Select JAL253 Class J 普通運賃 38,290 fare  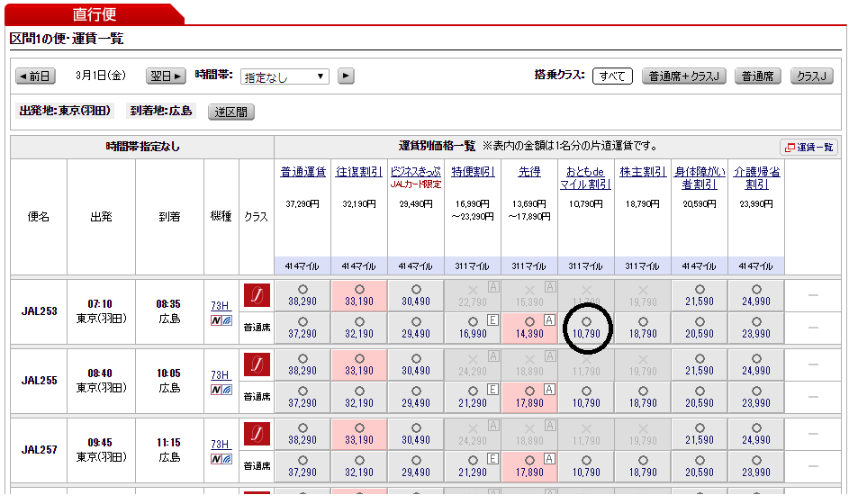click(x=303, y=295)
